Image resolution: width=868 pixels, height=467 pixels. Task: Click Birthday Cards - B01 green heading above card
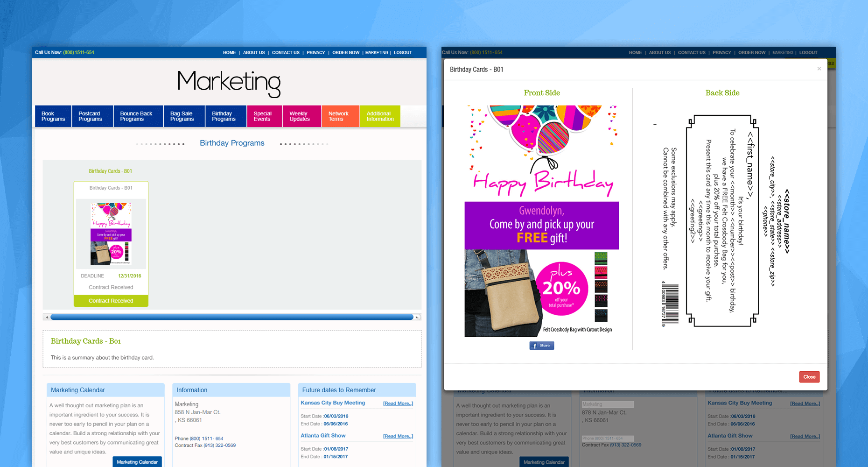pos(111,171)
